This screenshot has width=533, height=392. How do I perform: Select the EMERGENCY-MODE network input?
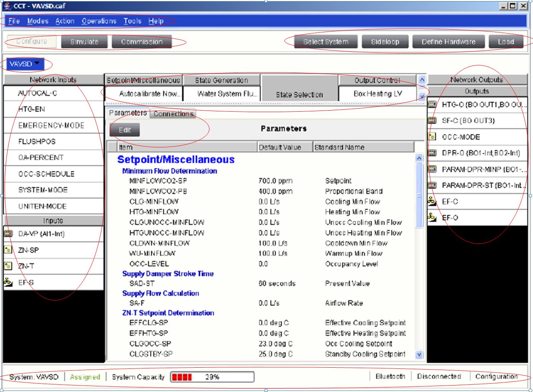tap(51, 125)
